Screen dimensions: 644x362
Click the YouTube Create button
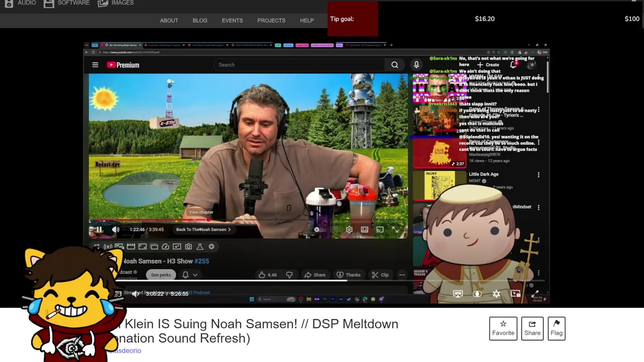pyautogui.click(x=488, y=65)
